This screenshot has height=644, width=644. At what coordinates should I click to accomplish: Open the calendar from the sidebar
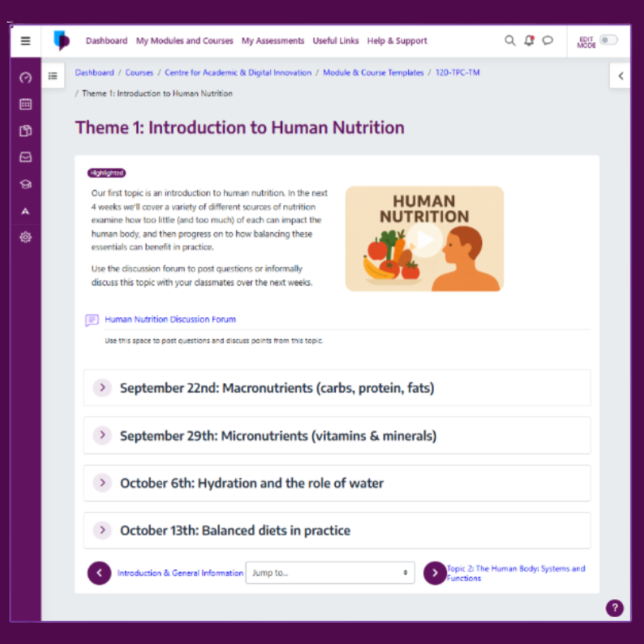click(x=25, y=104)
